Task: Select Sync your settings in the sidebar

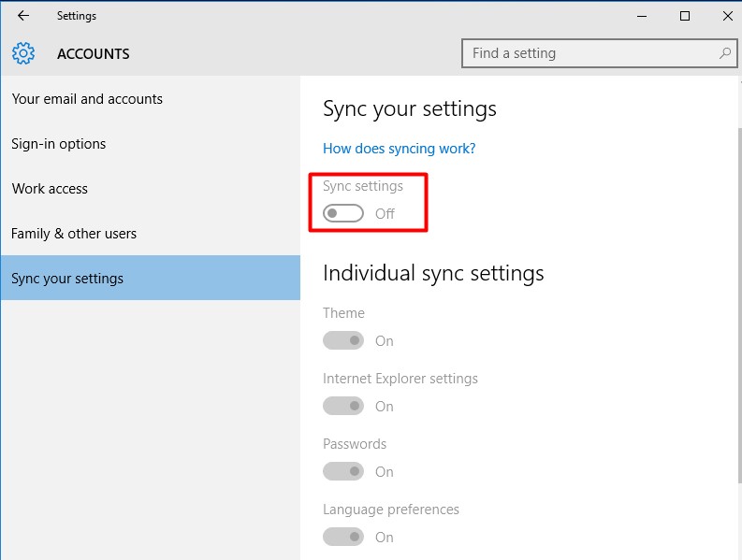Action: coord(67,279)
